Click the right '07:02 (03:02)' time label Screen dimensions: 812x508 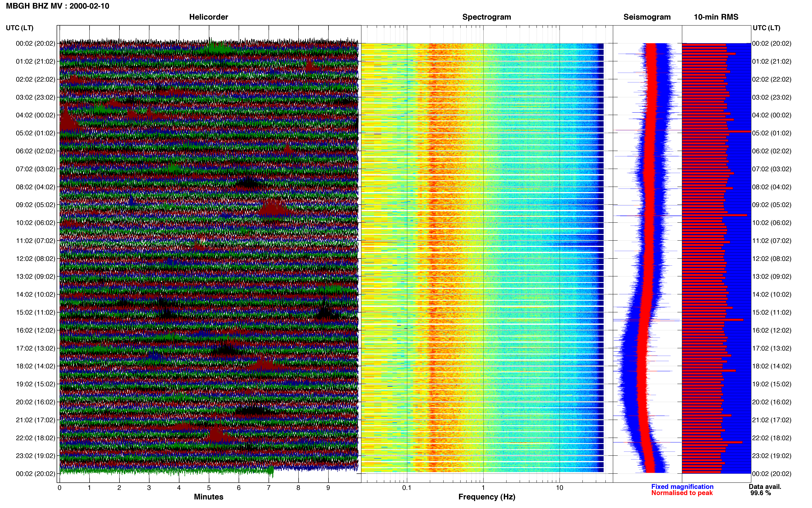point(772,169)
